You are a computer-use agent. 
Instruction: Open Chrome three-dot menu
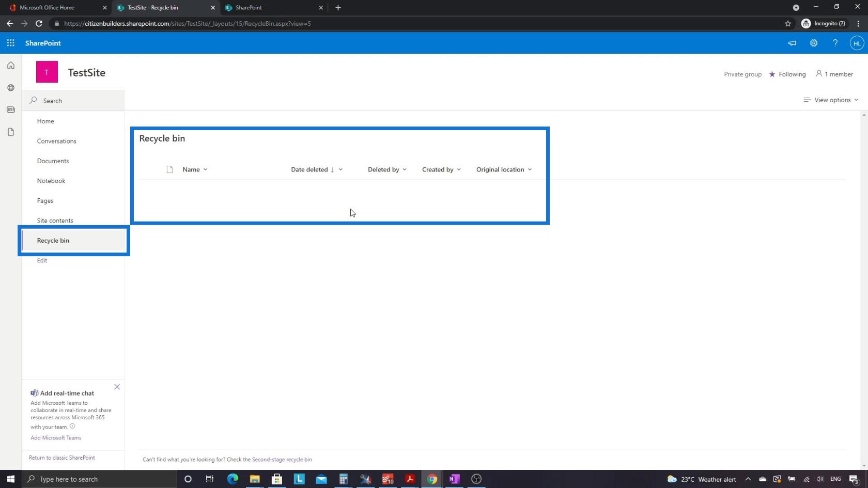click(x=858, y=23)
